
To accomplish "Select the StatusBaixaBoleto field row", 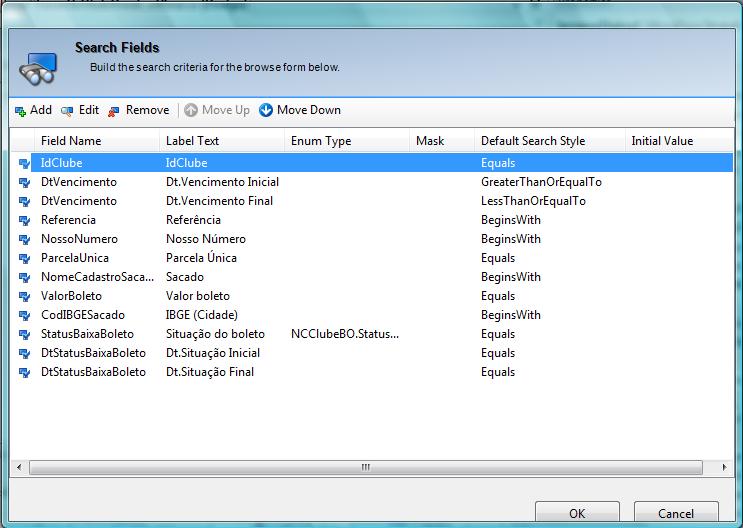I will click(87, 334).
